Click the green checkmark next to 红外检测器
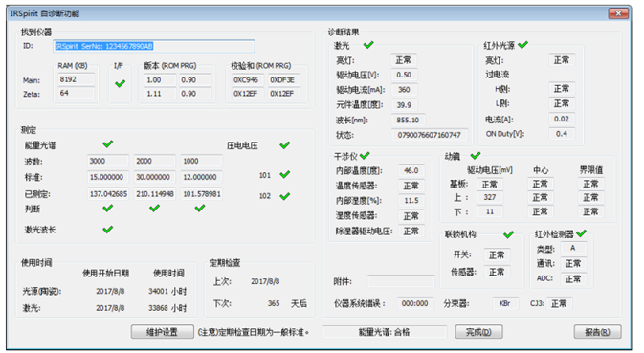Screen dimensions: 644x353 (x=581, y=233)
